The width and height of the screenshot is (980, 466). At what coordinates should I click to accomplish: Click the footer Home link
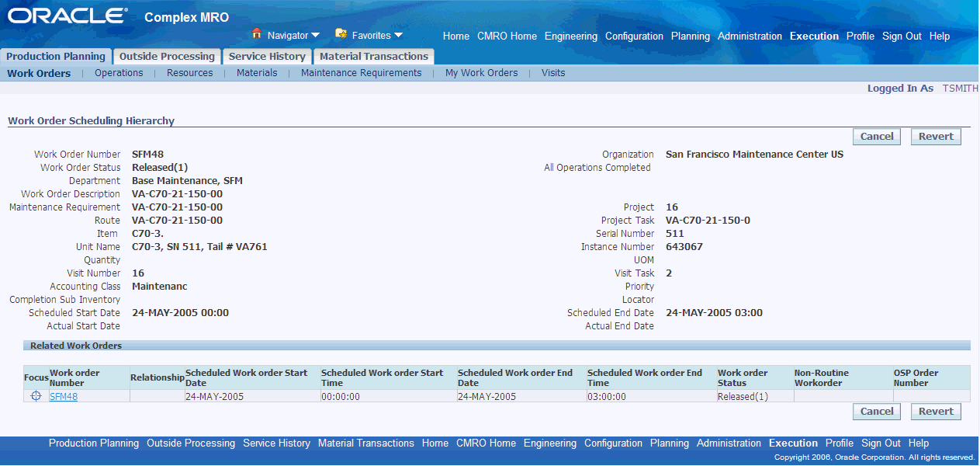(435, 443)
